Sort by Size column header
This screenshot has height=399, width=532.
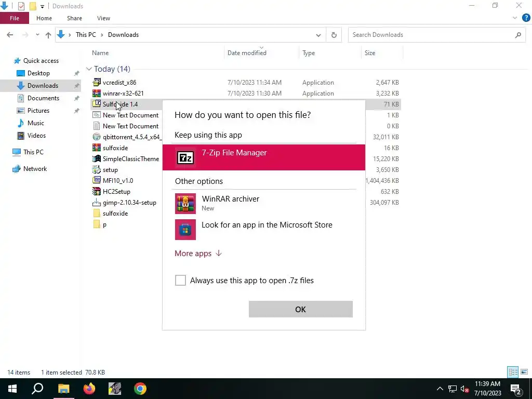click(370, 53)
